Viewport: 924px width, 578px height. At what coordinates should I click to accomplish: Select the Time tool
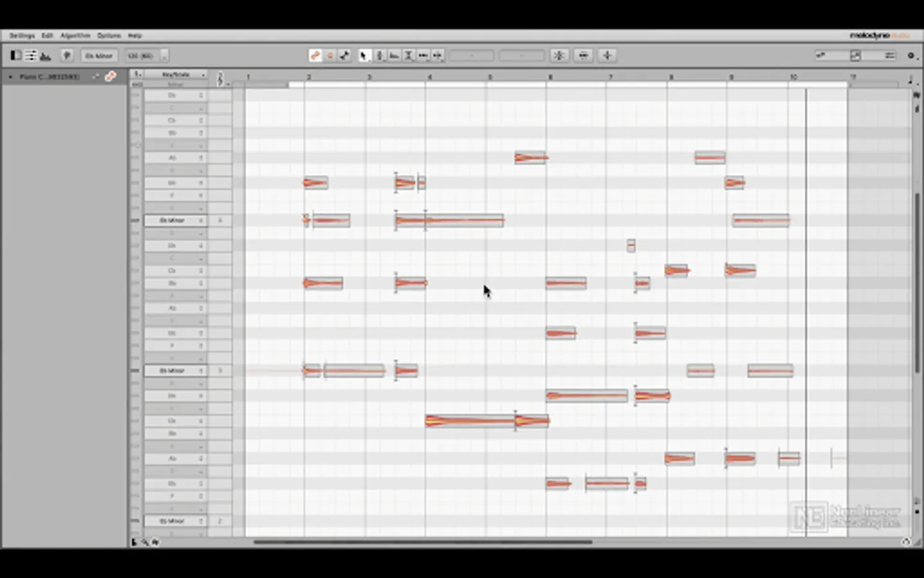click(423, 56)
